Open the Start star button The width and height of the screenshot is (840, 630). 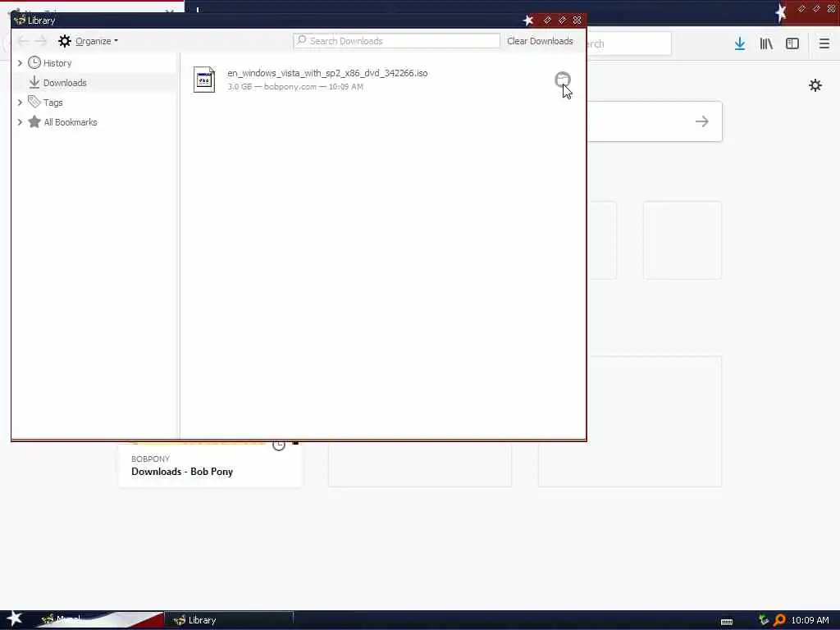(14, 619)
